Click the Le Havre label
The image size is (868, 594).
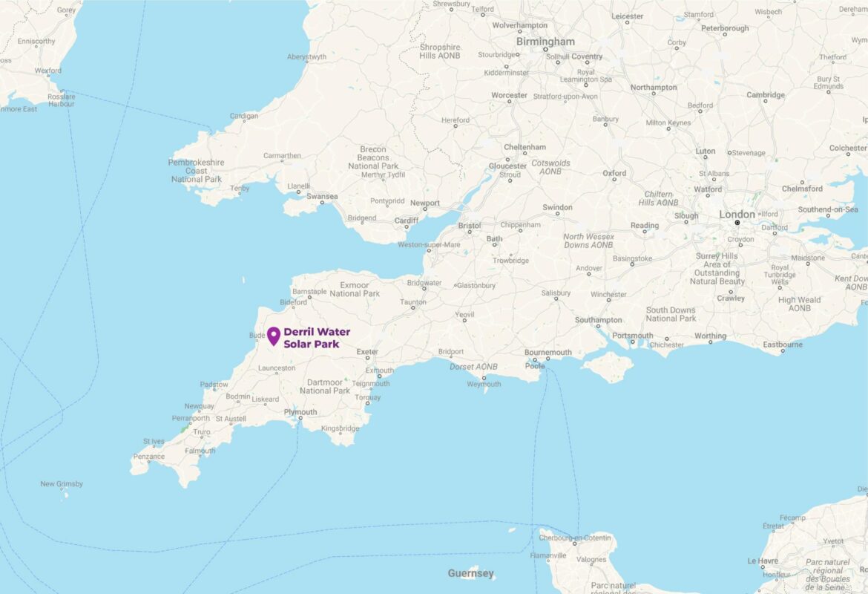click(x=763, y=561)
